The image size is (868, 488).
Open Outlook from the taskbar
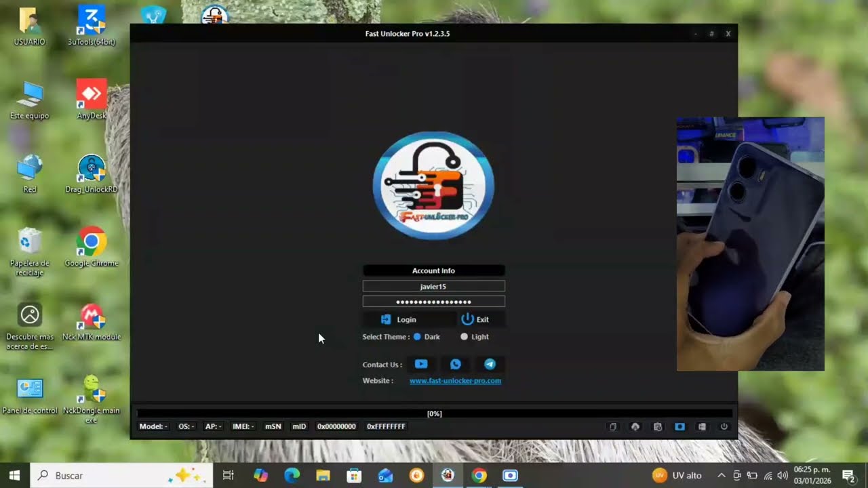click(x=385, y=475)
